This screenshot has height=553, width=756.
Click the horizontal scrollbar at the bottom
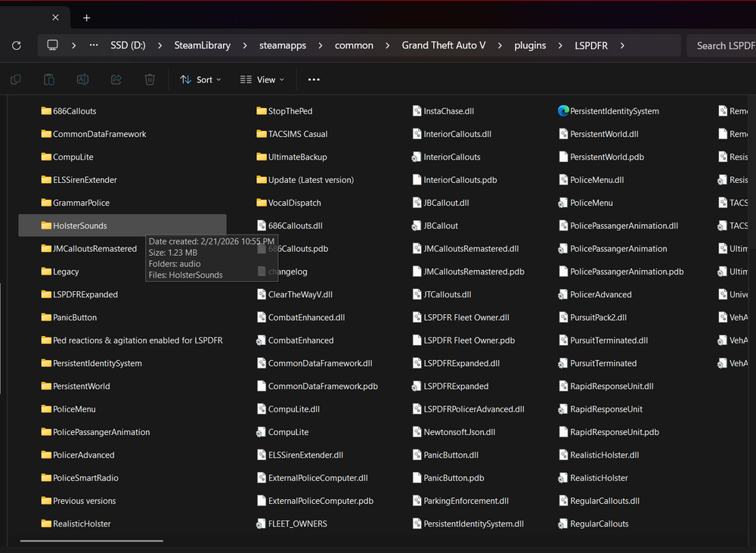click(x=91, y=540)
